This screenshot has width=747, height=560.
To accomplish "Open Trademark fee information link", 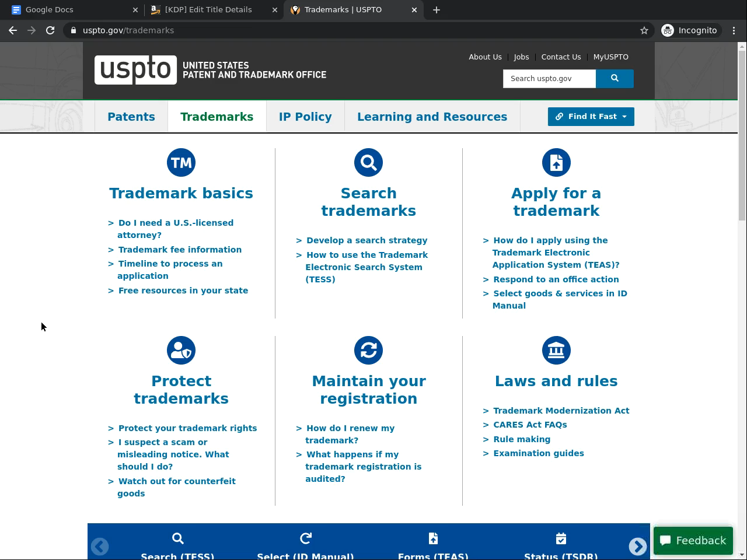I will 180,250.
